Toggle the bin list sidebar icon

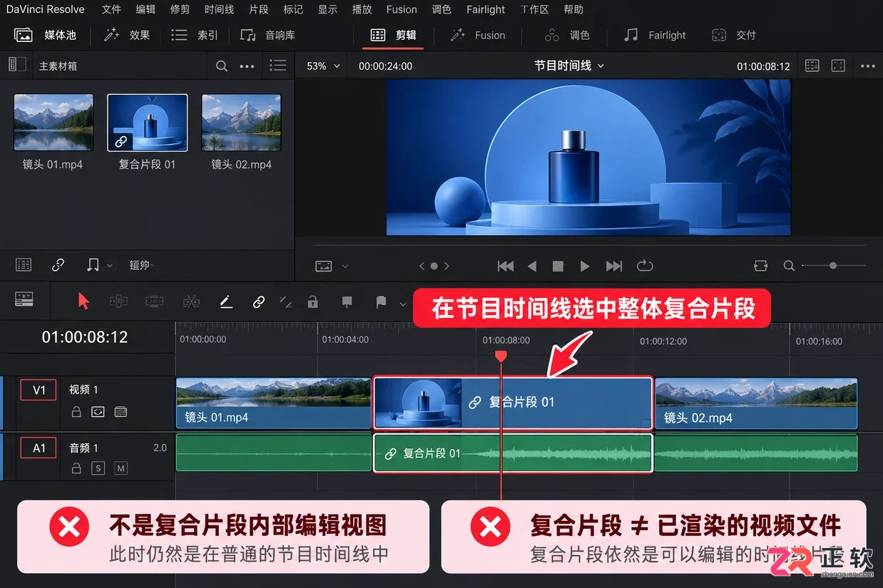17,65
